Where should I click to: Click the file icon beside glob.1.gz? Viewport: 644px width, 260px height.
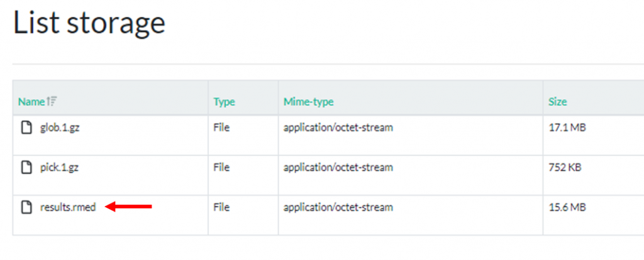[x=26, y=128]
